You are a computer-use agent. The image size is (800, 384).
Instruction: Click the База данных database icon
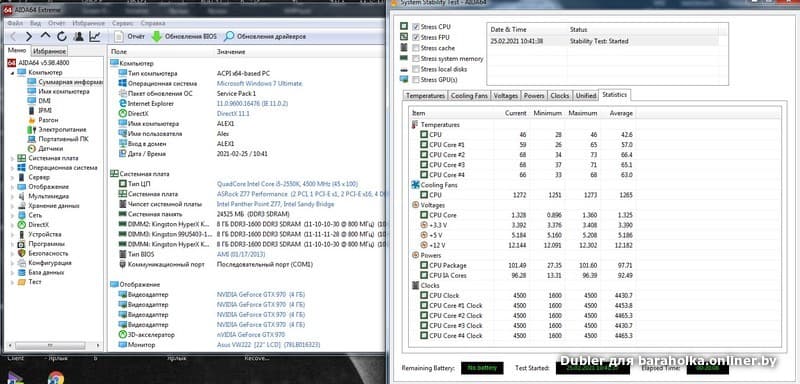coord(21,272)
